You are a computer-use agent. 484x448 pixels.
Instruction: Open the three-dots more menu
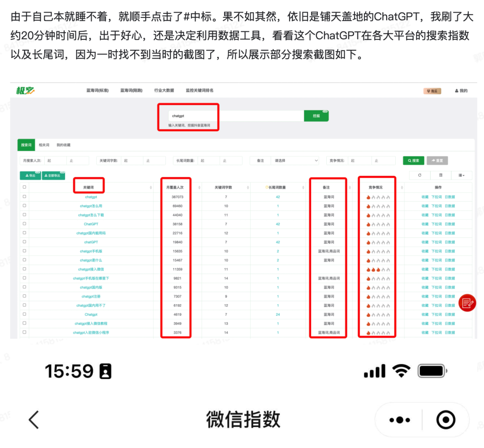tap(399, 420)
